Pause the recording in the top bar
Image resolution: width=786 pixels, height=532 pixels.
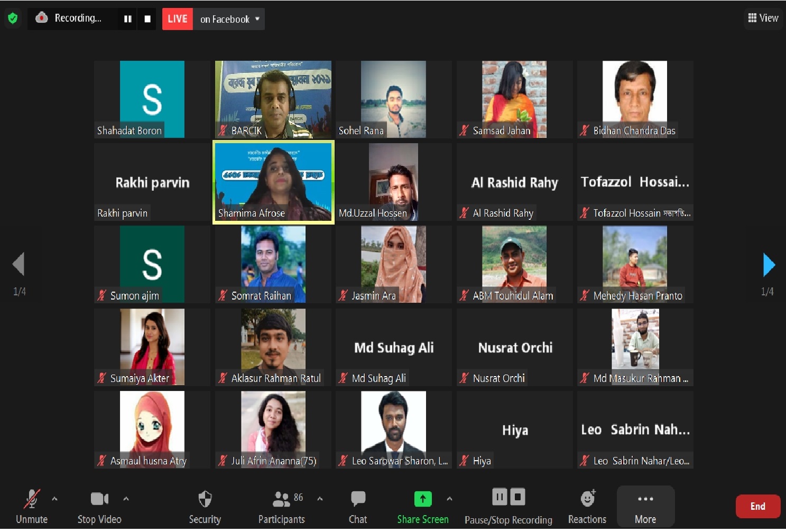click(x=127, y=19)
